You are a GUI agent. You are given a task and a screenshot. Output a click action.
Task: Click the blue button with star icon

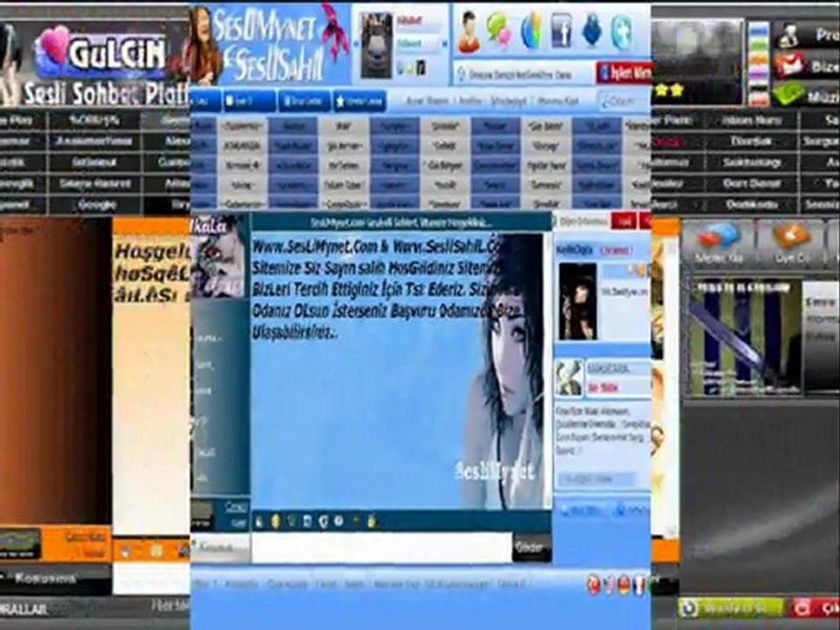[x=360, y=101]
